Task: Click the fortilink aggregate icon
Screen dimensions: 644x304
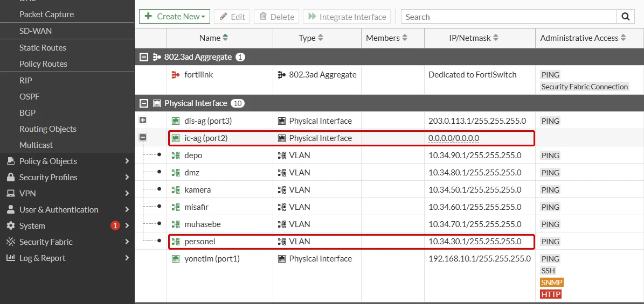Action: pyautogui.click(x=176, y=75)
